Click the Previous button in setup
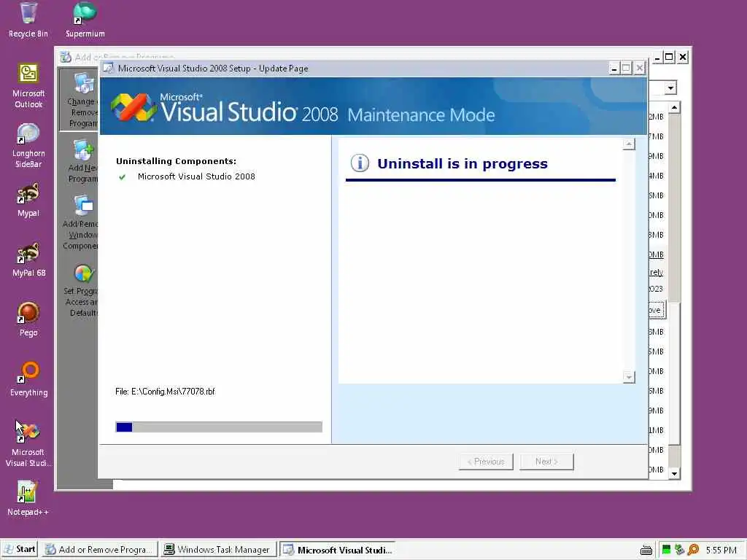Viewport: 747px width, 560px height. pyautogui.click(x=486, y=462)
